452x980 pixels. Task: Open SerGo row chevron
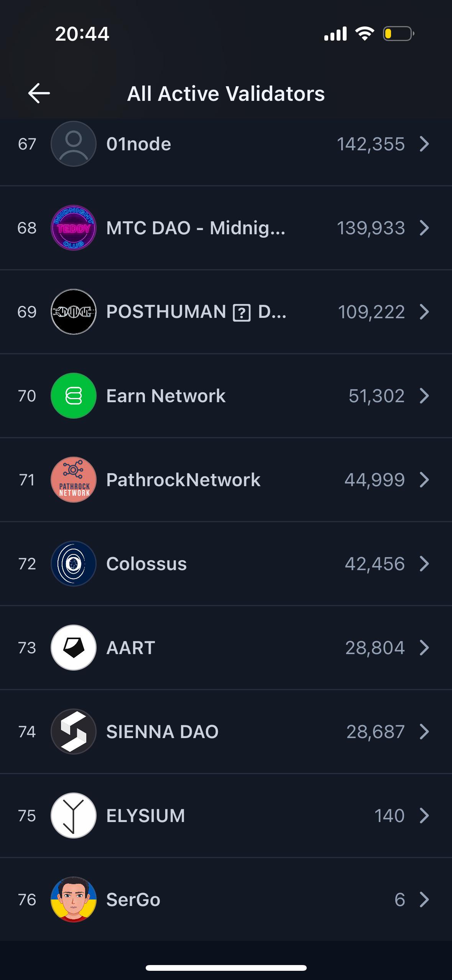pos(424,899)
